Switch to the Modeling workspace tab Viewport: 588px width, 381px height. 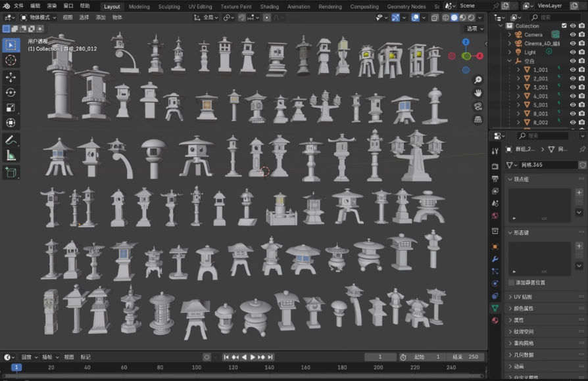(x=139, y=7)
